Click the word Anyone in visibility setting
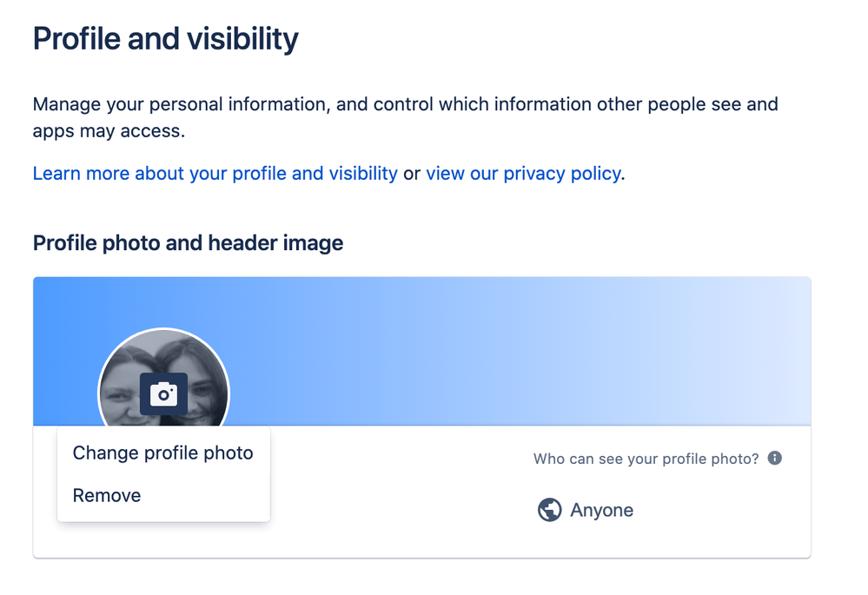The height and width of the screenshot is (595, 868). pyautogui.click(x=602, y=510)
